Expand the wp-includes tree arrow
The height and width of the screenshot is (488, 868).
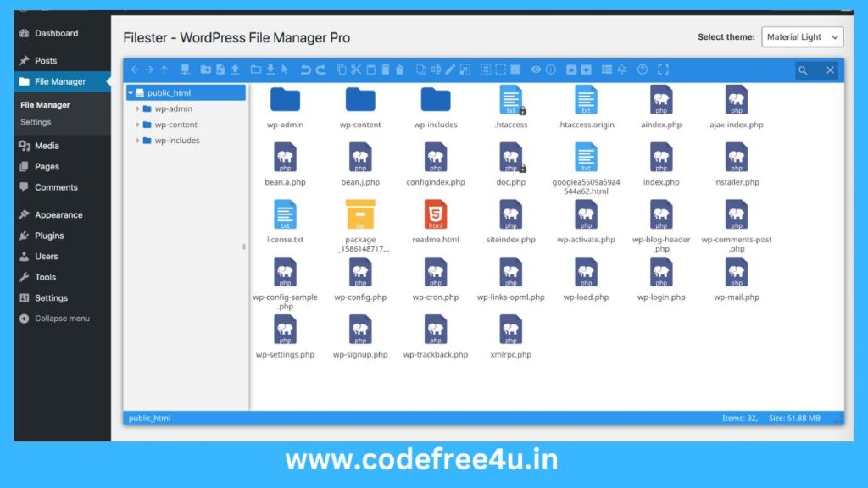point(137,141)
